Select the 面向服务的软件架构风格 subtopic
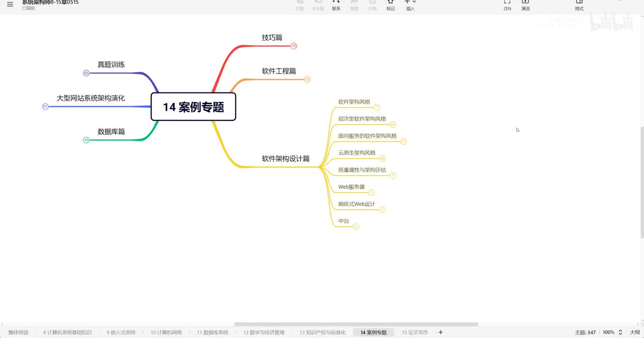Viewport: 644px width, 338px height. pyautogui.click(x=367, y=136)
